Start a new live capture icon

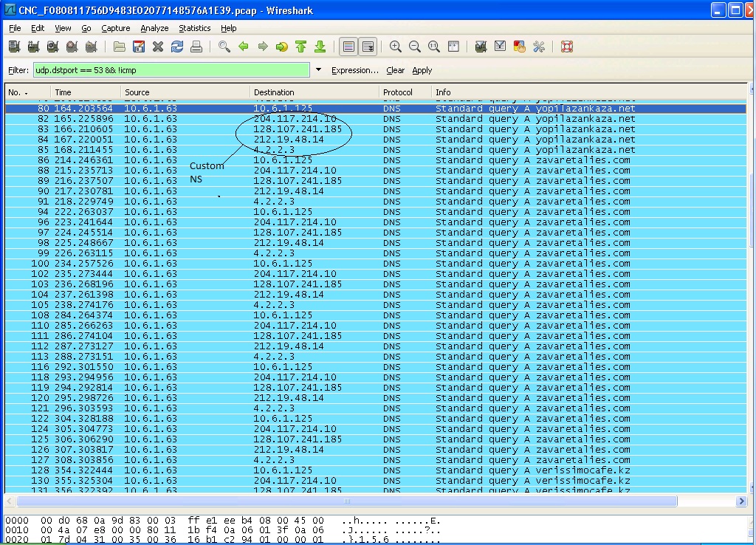pyautogui.click(x=52, y=47)
